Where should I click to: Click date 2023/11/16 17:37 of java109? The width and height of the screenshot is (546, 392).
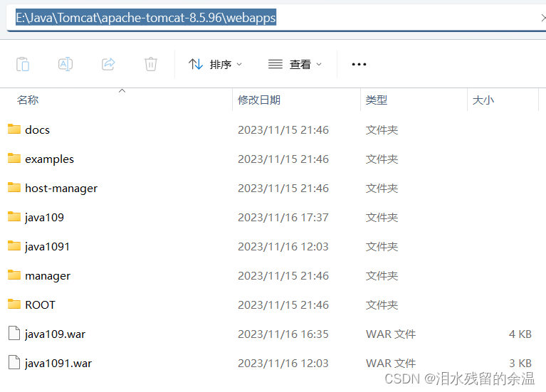(x=283, y=218)
